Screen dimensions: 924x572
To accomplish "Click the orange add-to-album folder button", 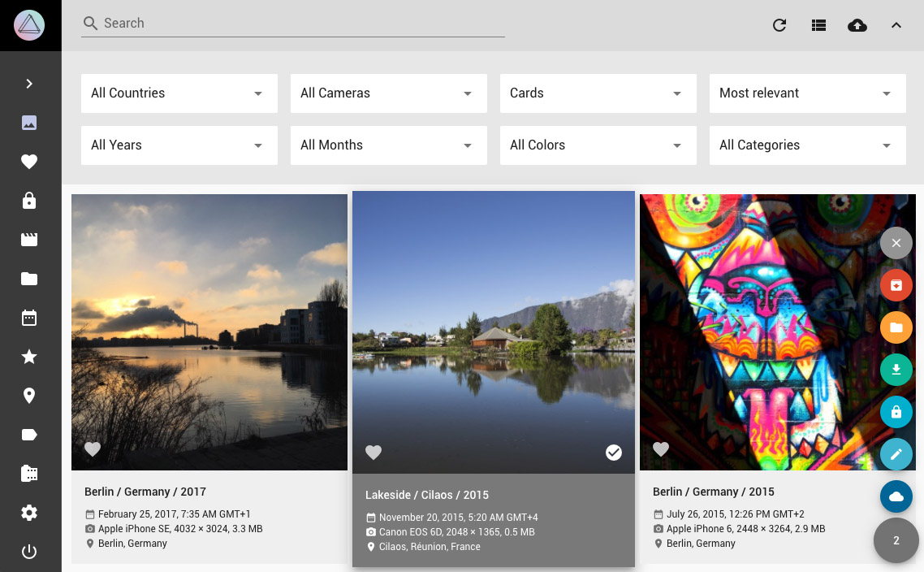I will [896, 327].
